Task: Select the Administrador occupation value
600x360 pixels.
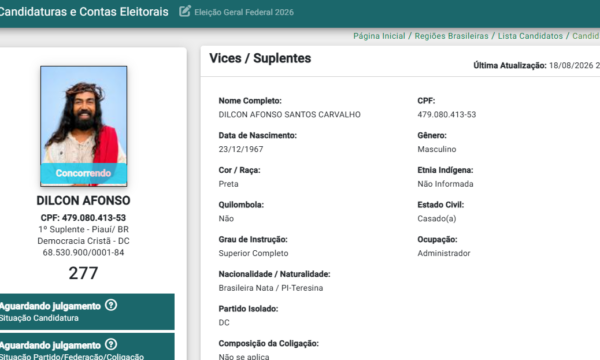Action: (443, 253)
